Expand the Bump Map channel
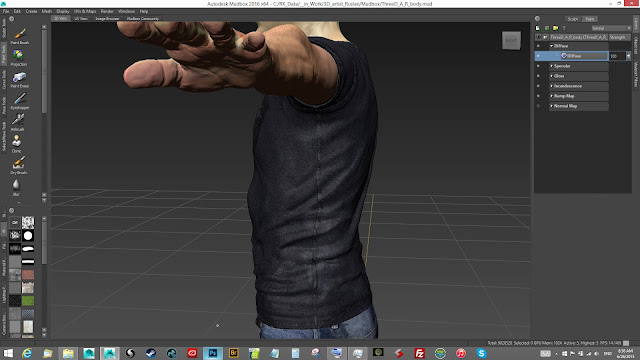This screenshot has height=360, width=640. coord(551,96)
